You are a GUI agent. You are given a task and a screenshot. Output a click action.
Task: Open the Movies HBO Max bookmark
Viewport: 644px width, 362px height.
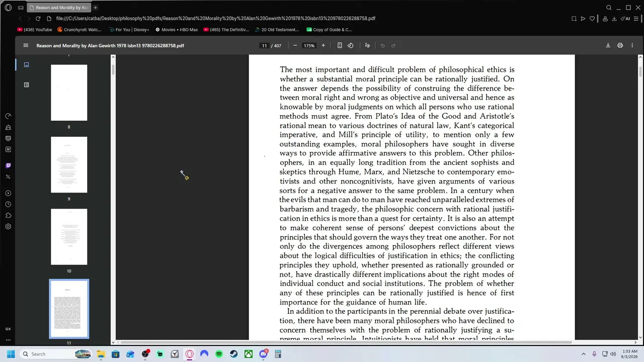pos(177,30)
